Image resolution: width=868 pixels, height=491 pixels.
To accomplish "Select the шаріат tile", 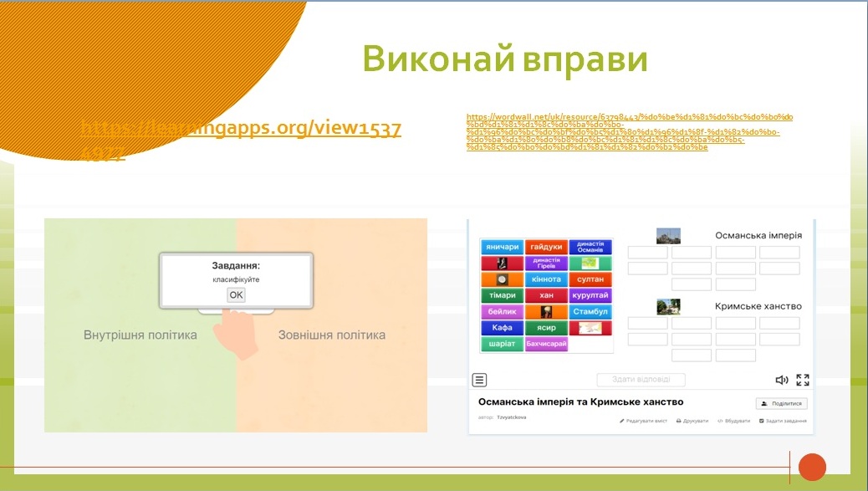I will coord(502,343).
